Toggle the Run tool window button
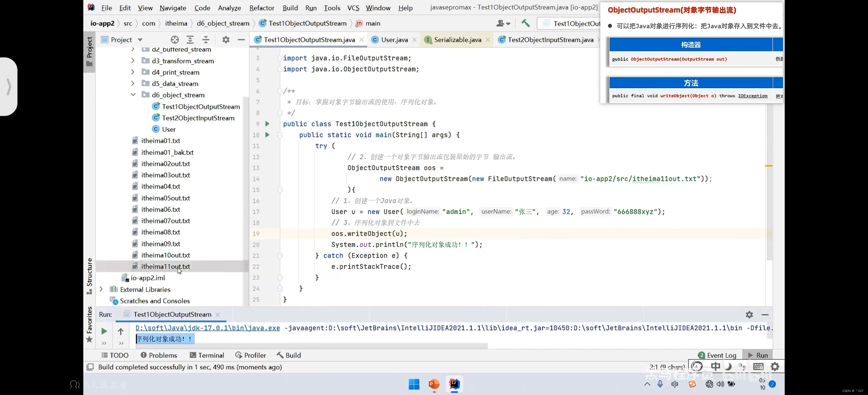The image size is (868, 395). pos(758,355)
